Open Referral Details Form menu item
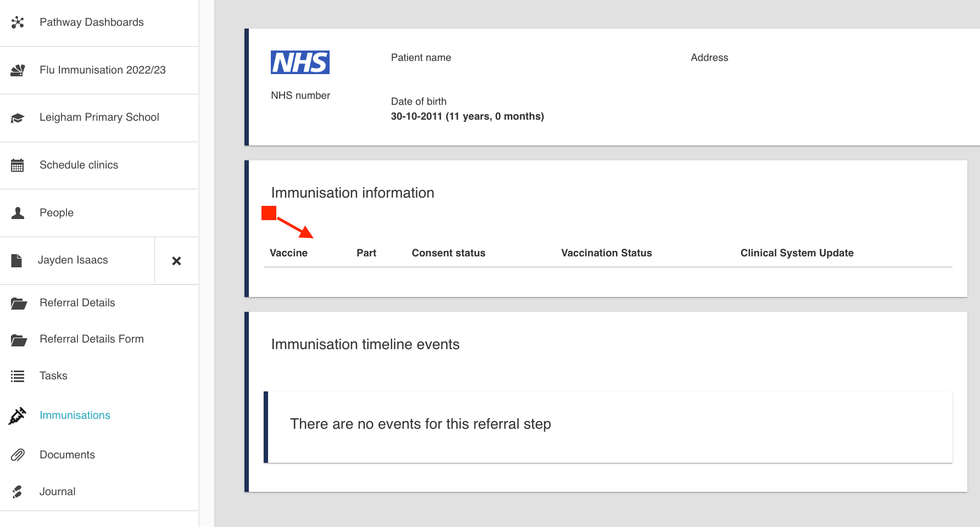 tap(91, 339)
